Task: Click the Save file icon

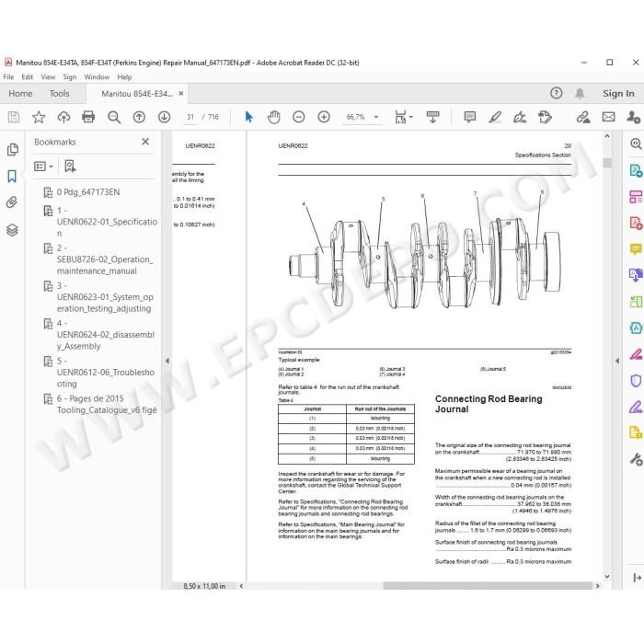Action: click(x=14, y=117)
